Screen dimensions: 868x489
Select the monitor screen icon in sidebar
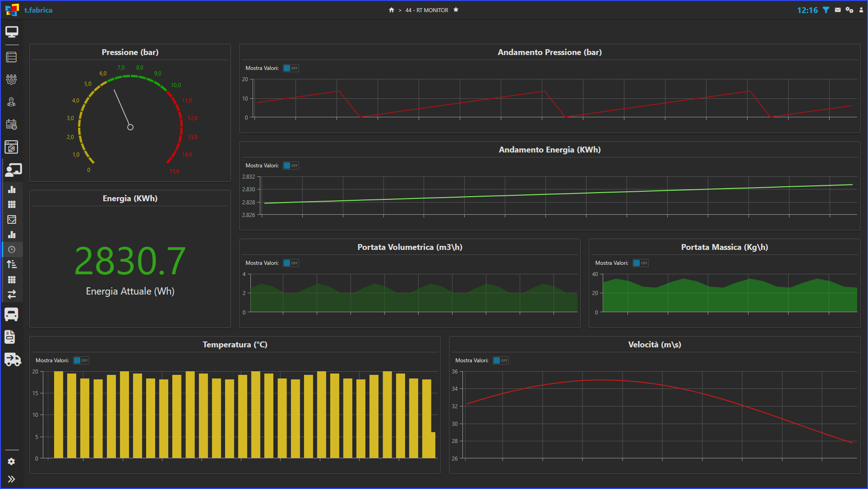click(12, 32)
